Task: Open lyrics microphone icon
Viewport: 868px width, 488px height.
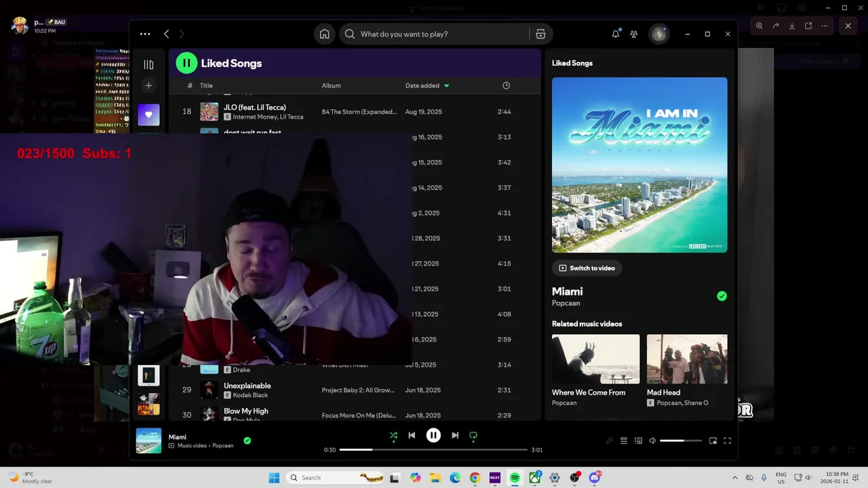Action: pyautogui.click(x=609, y=441)
